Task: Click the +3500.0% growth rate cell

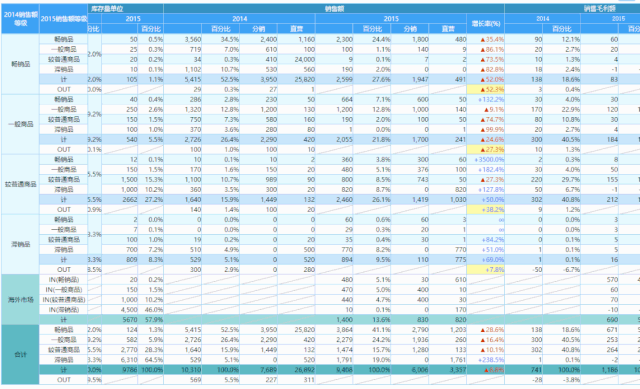Action: (485, 160)
